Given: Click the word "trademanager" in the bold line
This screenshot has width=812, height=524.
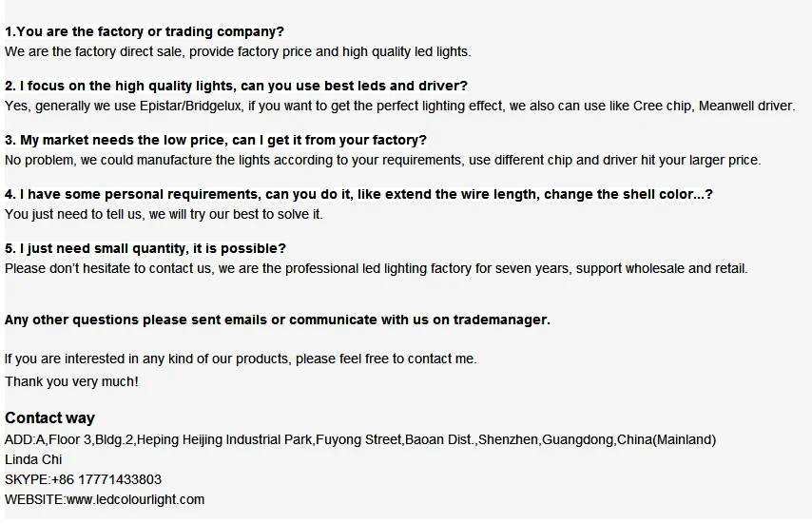Looking at the screenshot, I should [x=500, y=320].
